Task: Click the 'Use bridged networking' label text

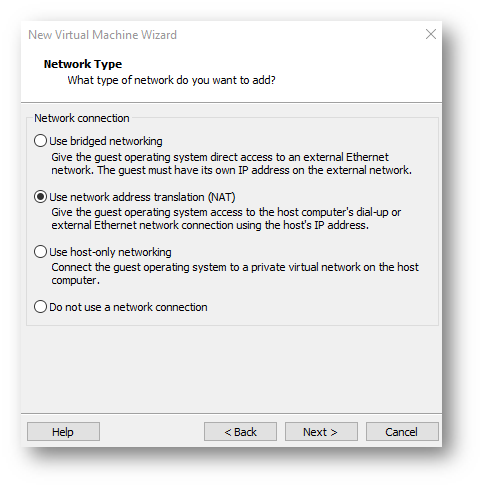Action: [x=106, y=141]
